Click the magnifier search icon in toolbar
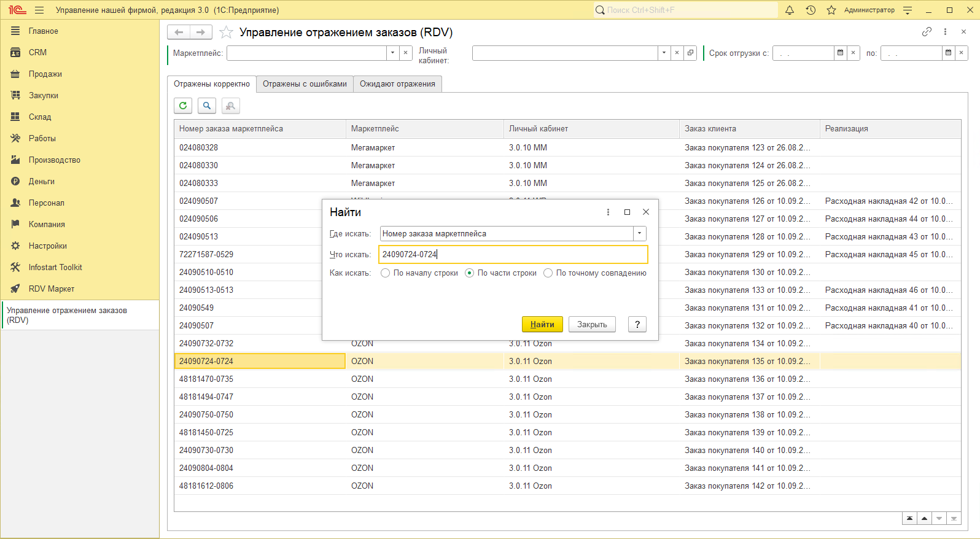This screenshot has height=539, width=980. [207, 106]
